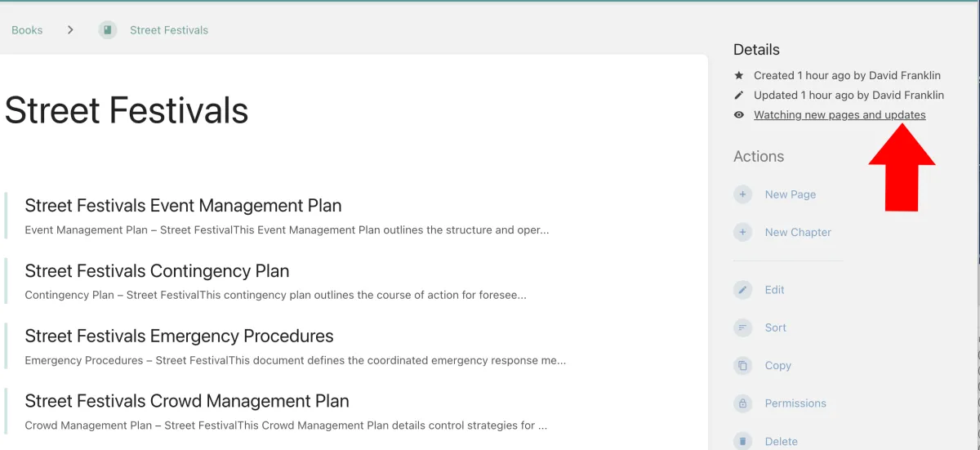Click the star icon by Created details

pyautogui.click(x=739, y=75)
